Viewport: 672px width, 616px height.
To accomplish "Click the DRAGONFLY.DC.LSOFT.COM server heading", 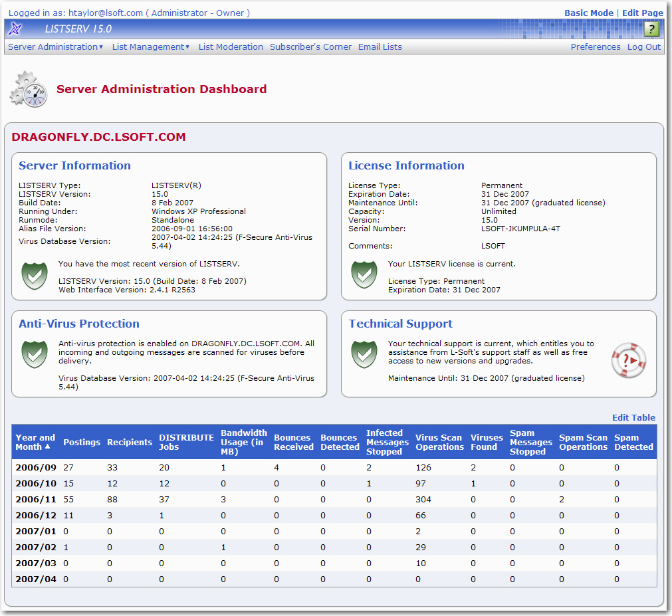I will [x=98, y=137].
